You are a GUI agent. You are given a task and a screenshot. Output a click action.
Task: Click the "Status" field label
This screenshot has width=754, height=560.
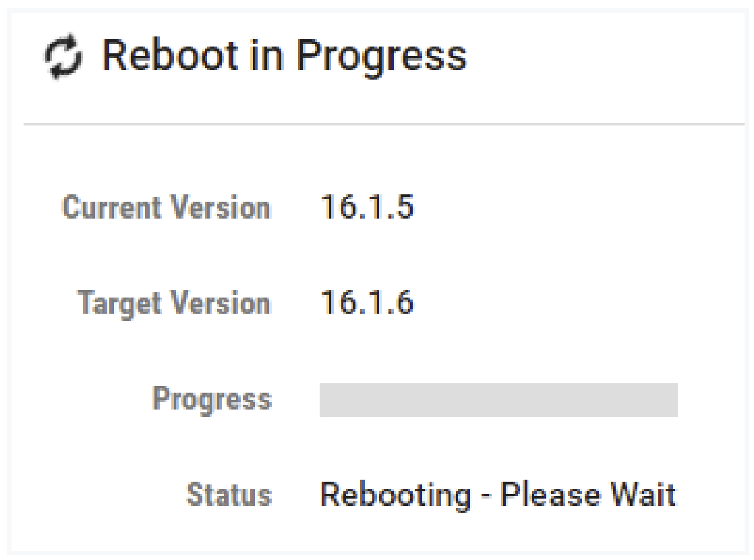click(x=229, y=495)
